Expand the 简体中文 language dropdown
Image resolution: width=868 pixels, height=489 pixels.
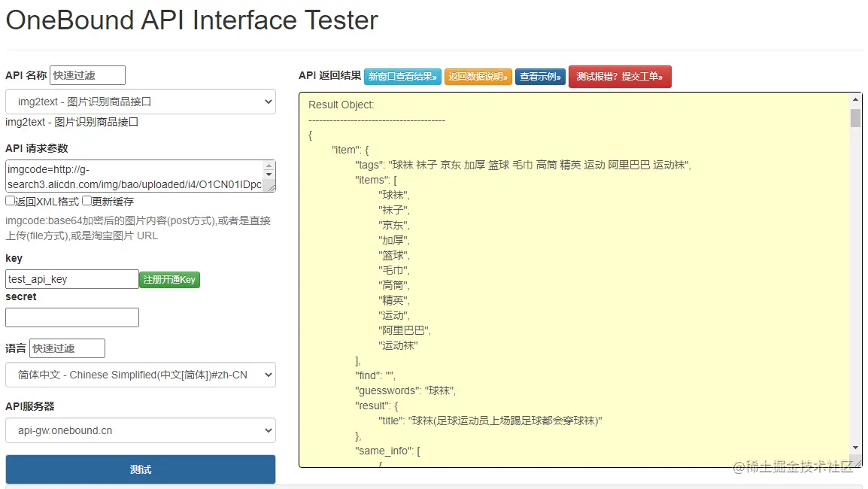click(141, 375)
